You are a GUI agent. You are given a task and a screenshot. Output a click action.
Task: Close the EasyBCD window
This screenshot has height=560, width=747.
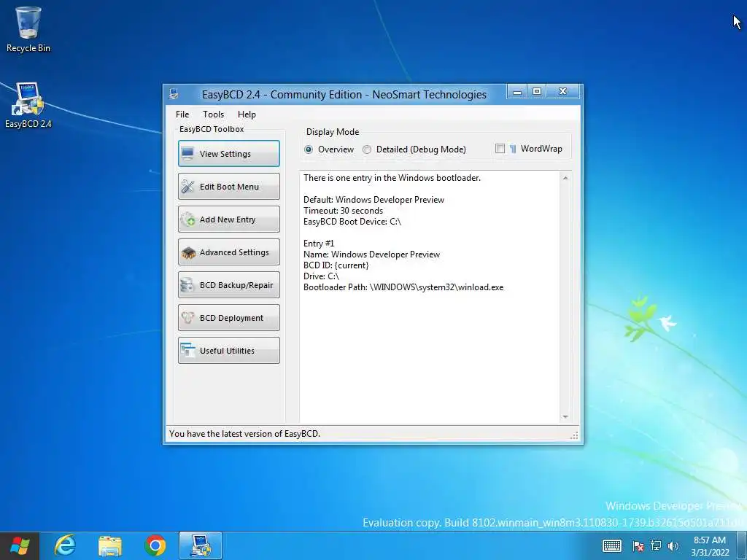[x=562, y=91]
